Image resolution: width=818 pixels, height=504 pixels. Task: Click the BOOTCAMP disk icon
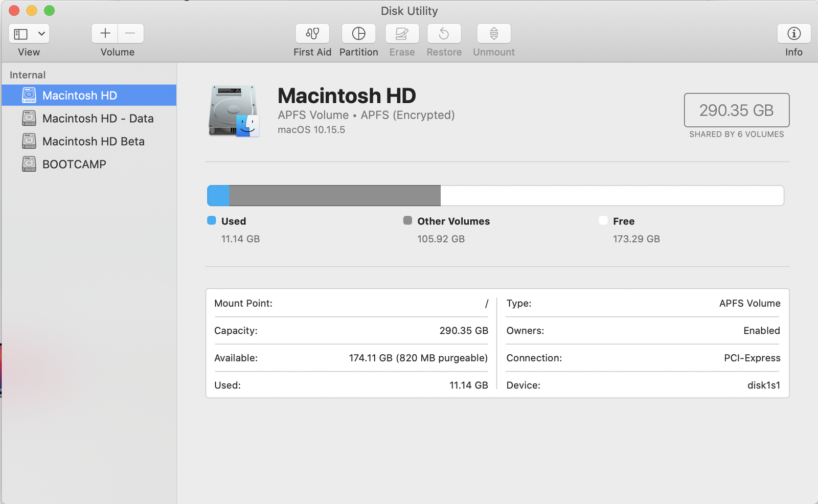[x=29, y=164]
